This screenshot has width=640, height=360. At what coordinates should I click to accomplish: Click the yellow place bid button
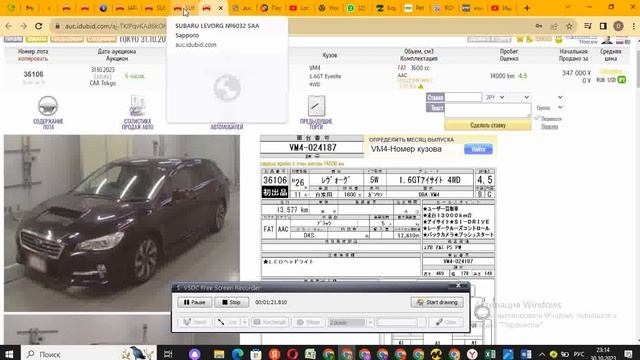tap(488, 125)
